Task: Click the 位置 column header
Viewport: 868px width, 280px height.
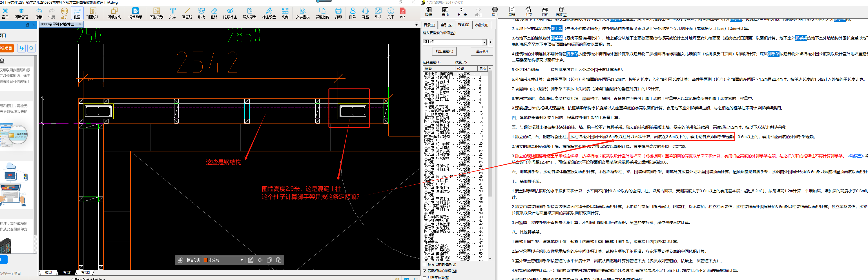Action: point(467,69)
